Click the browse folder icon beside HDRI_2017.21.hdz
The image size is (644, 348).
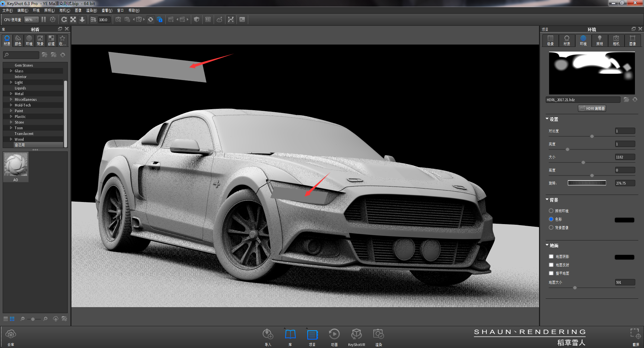[627, 99]
